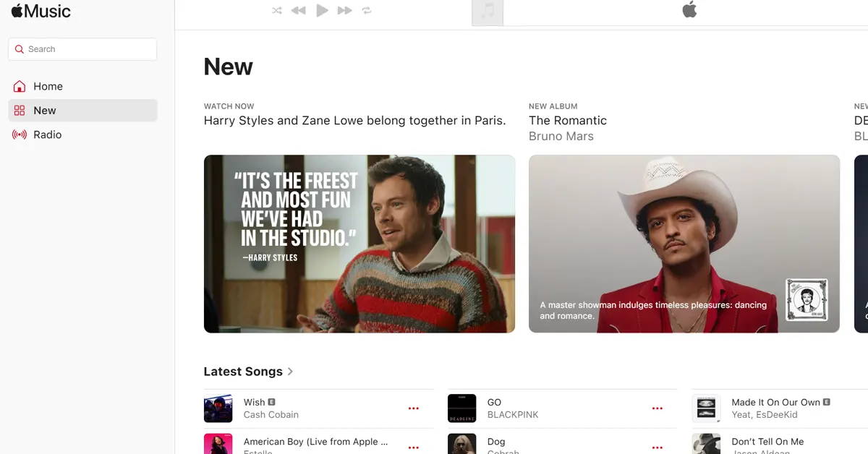868x454 pixels.
Task: Click the Wish album artwork
Action: (x=218, y=408)
